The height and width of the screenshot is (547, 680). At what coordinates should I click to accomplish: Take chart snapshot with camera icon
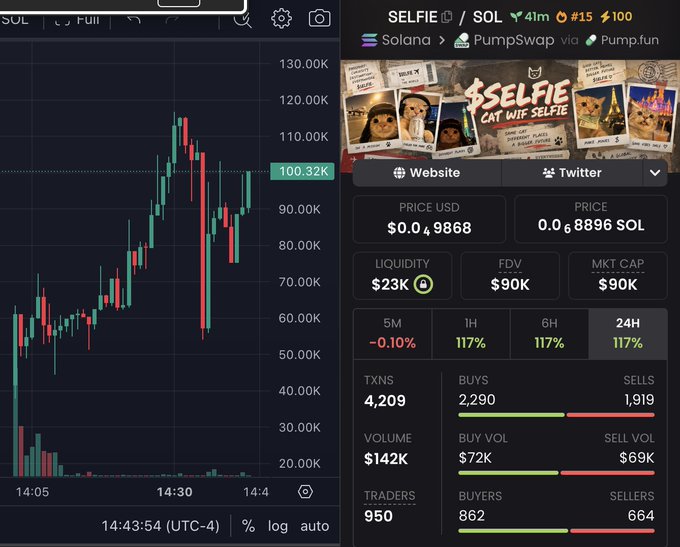coord(319,18)
